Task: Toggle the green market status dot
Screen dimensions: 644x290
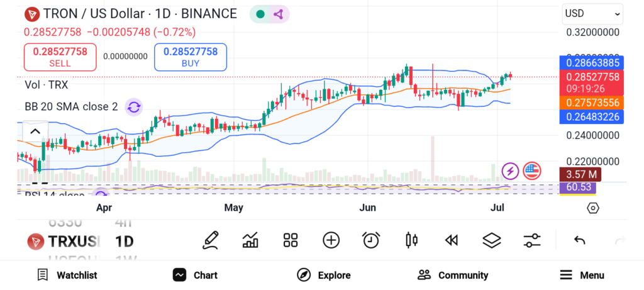Action: pos(260,14)
